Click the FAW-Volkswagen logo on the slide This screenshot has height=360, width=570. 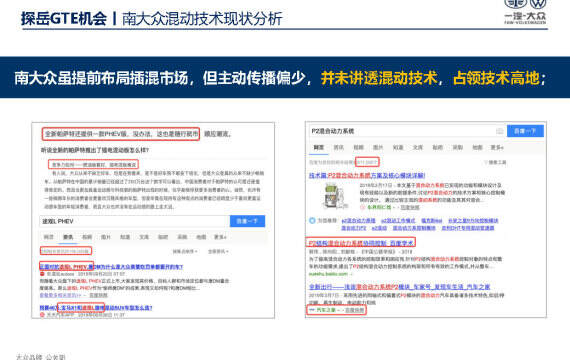525,11
